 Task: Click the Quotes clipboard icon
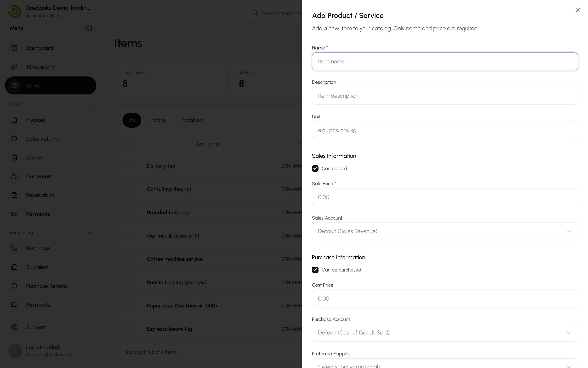tap(14, 157)
